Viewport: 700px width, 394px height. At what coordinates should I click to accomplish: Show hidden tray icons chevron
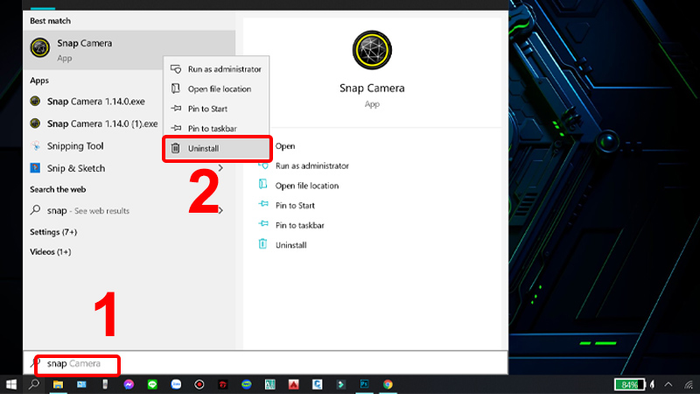(668, 384)
